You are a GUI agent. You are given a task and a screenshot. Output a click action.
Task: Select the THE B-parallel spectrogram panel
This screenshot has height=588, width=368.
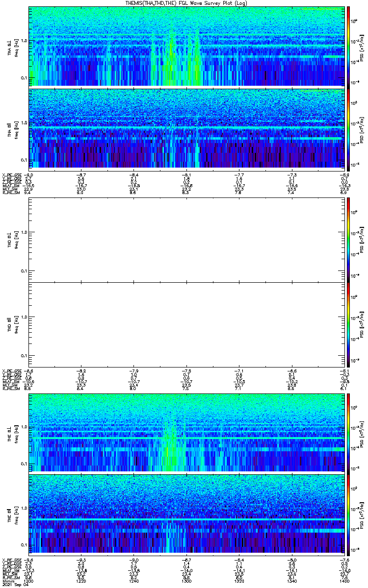187,514
